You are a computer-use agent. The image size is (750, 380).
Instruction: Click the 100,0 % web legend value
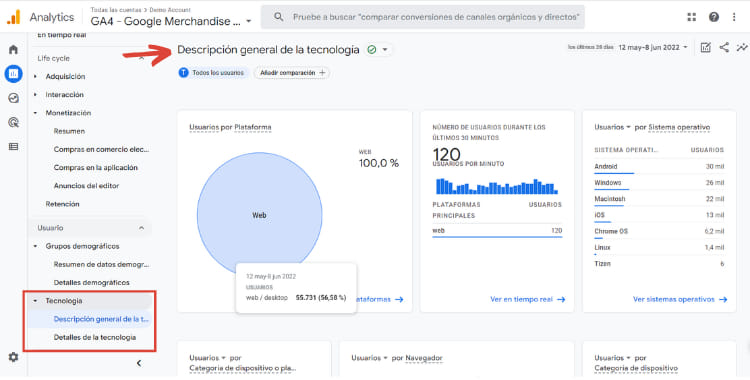point(379,164)
